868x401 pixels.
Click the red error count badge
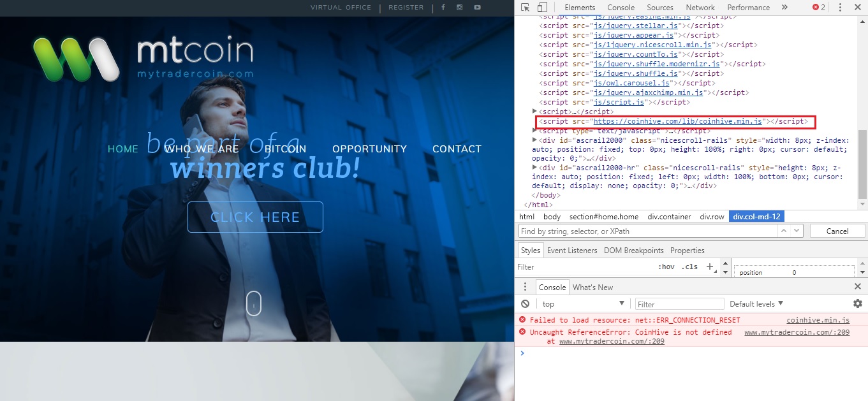pos(819,8)
